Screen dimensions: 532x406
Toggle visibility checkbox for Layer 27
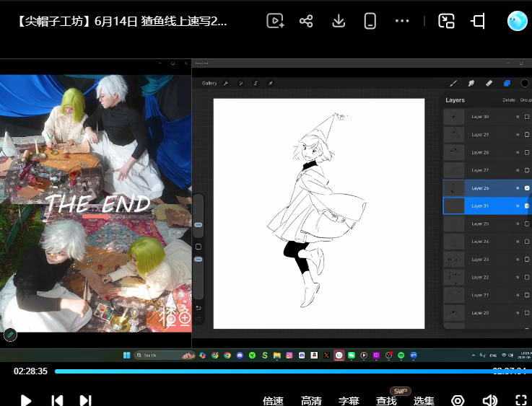[x=526, y=170]
